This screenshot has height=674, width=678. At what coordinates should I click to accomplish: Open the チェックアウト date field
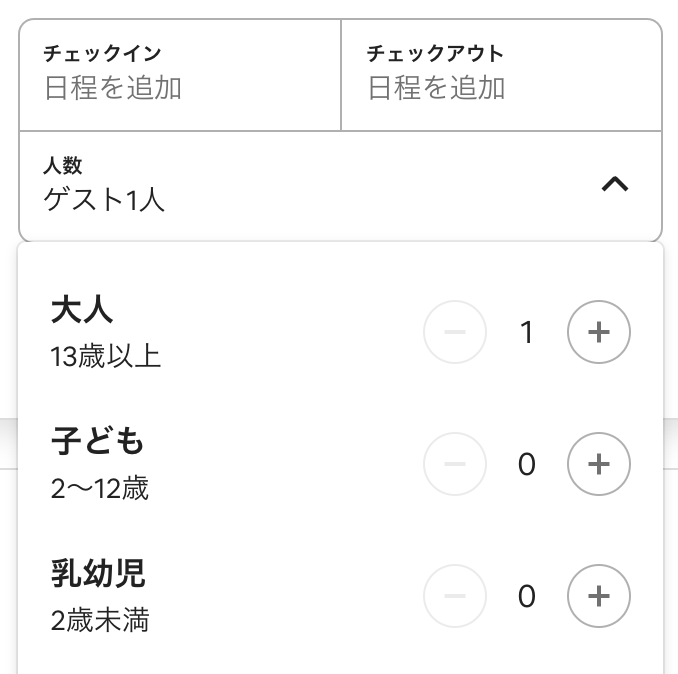(x=501, y=74)
